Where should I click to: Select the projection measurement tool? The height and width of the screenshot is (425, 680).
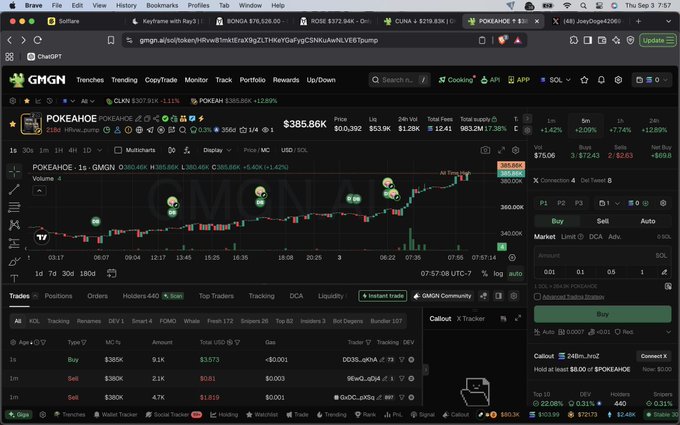click(x=14, y=243)
